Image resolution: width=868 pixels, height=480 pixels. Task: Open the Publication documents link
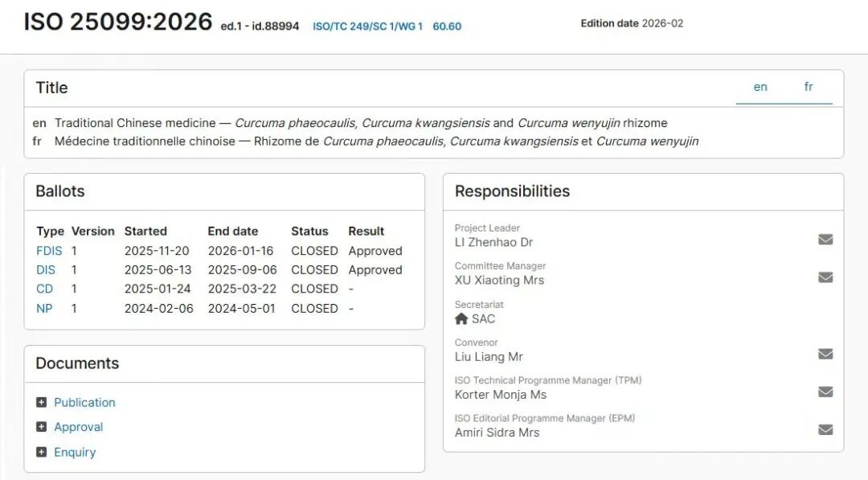click(84, 402)
